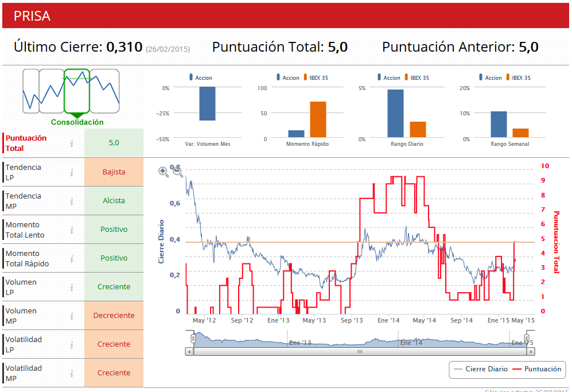Image resolution: width=572 pixels, height=392 pixels.
Task: Click the Tendencia LP row label
Action: pos(23,172)
